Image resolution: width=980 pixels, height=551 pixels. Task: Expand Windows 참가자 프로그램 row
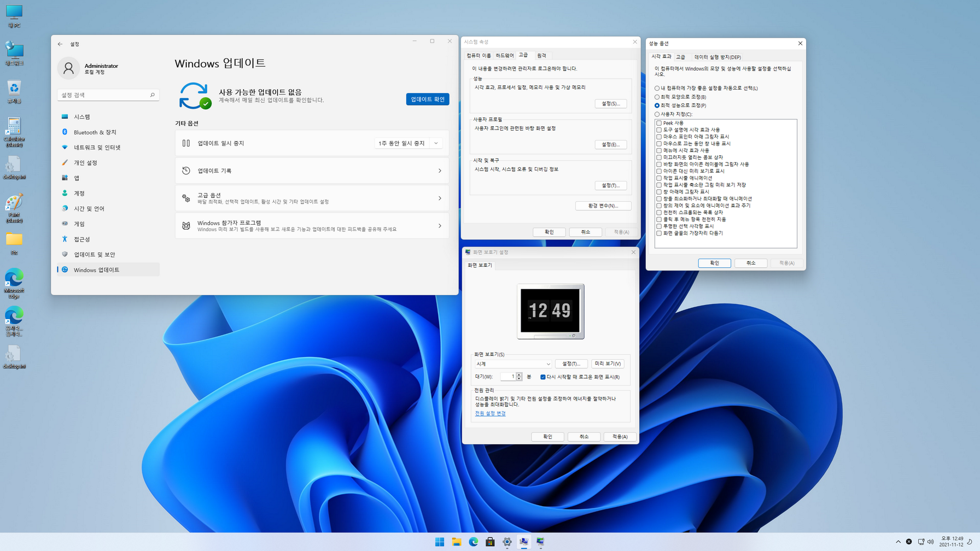(x=312, y=226)
